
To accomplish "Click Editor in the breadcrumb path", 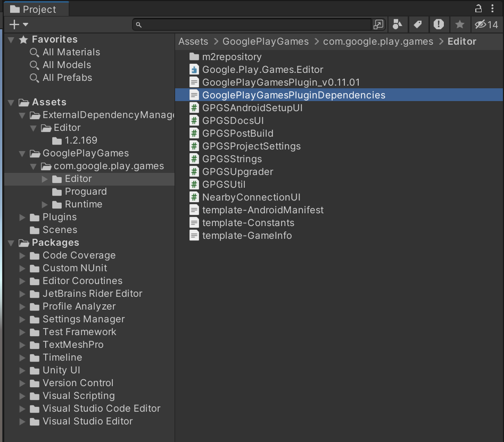I will point(462,41).
